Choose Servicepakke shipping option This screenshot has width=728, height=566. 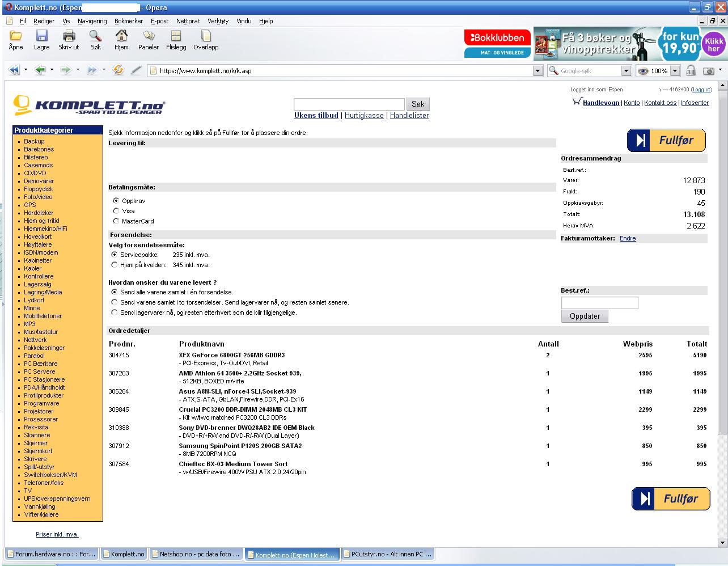[x=115, y=255]
